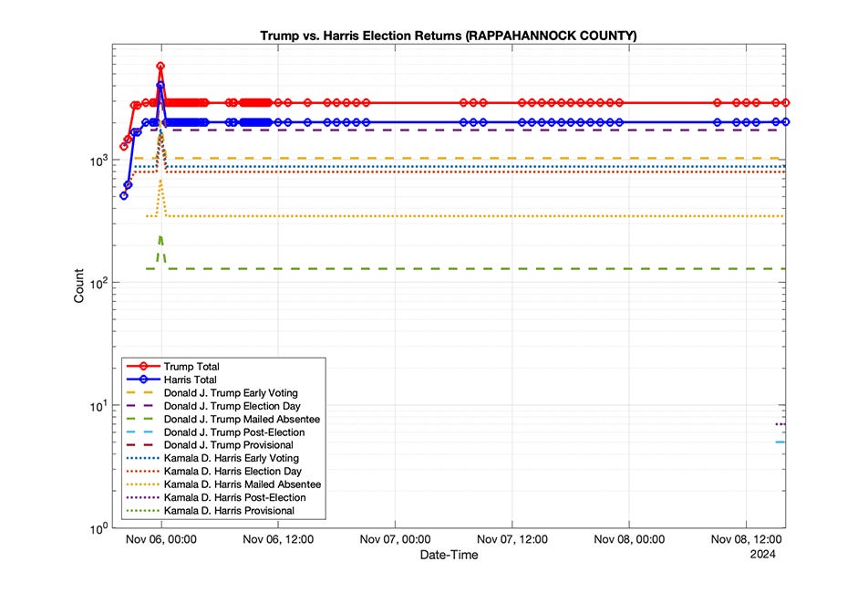The image size is (868, 593).
Task: Click the peak marker of the blue Harris Total line
Action: click(160, 85)
